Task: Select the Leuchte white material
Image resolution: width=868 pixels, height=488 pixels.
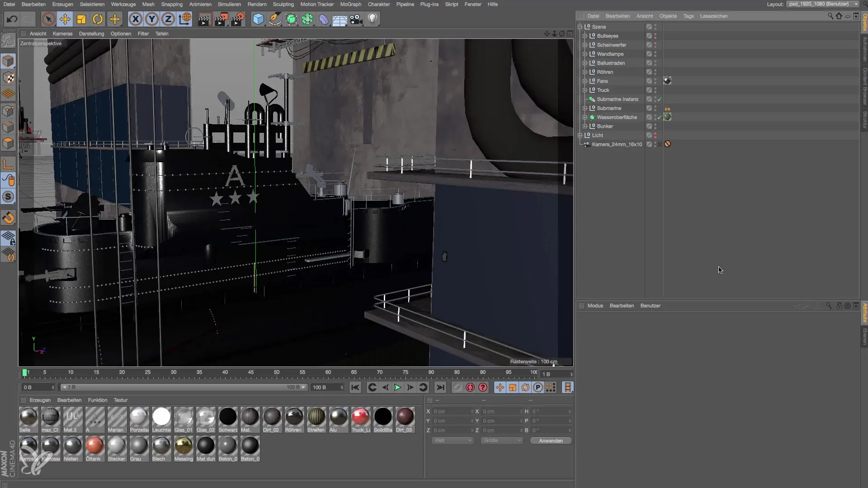Action: pyautogui.click(x=161, y=420)
